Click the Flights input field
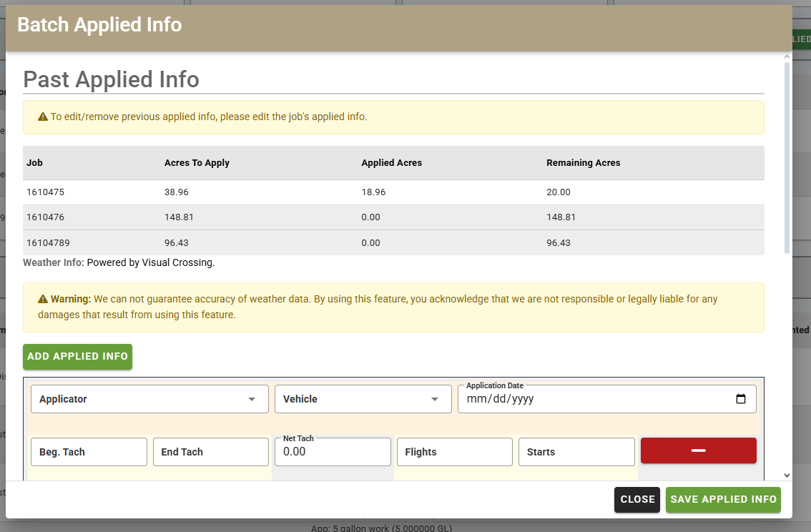811x532 pixels. click(x=455, y=452)
